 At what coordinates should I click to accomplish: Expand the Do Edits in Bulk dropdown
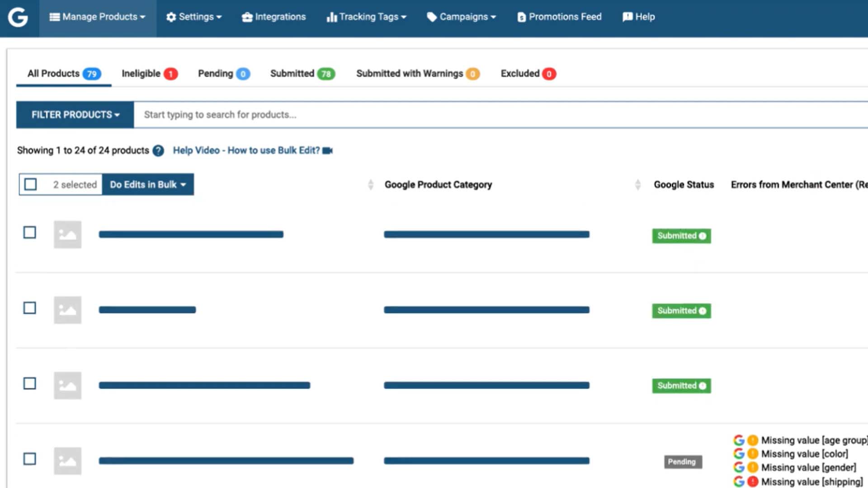(x=148, y=184)
